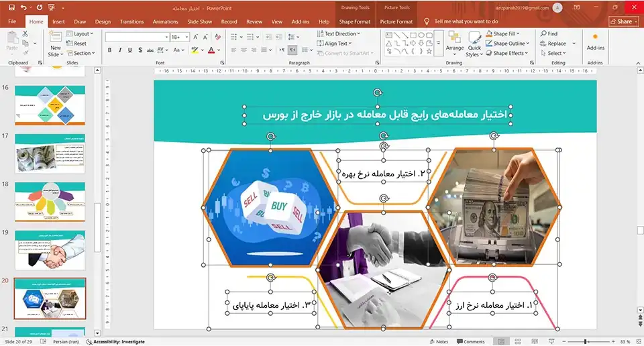This screenshot has height=346, width=644.
Task: Fit slide to current window
Action: coord(638,341)
